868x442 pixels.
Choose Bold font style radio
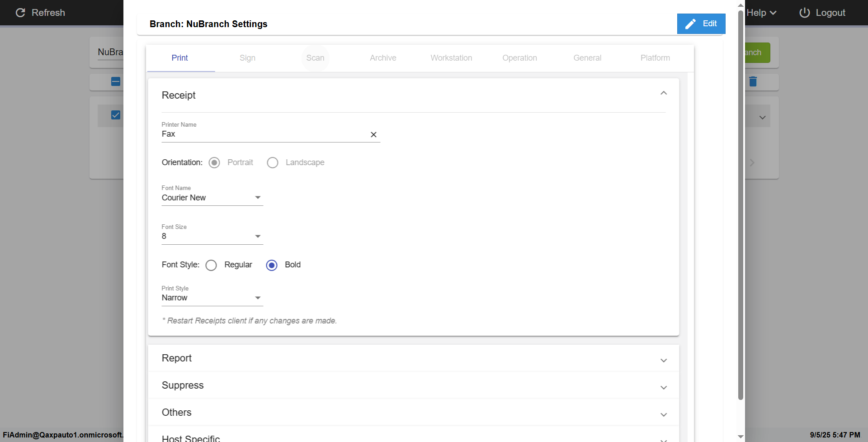tap(272, 265)
